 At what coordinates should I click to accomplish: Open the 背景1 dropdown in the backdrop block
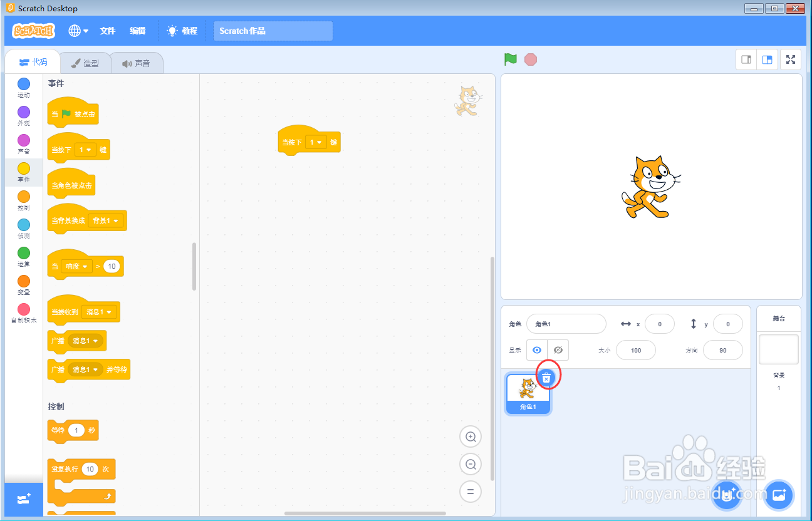[107, 220]
